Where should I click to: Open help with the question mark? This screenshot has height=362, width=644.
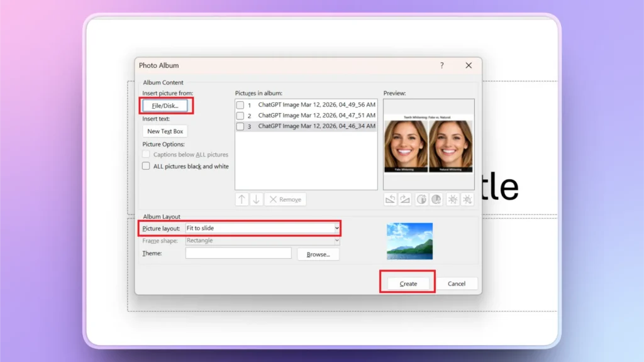[x=442, y=65]
